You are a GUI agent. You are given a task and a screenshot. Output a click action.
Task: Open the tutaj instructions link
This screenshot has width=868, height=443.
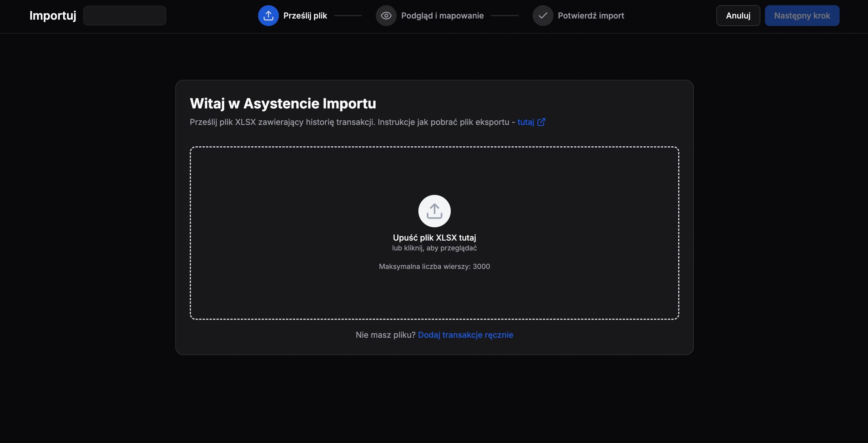click(x=525, y=122)
